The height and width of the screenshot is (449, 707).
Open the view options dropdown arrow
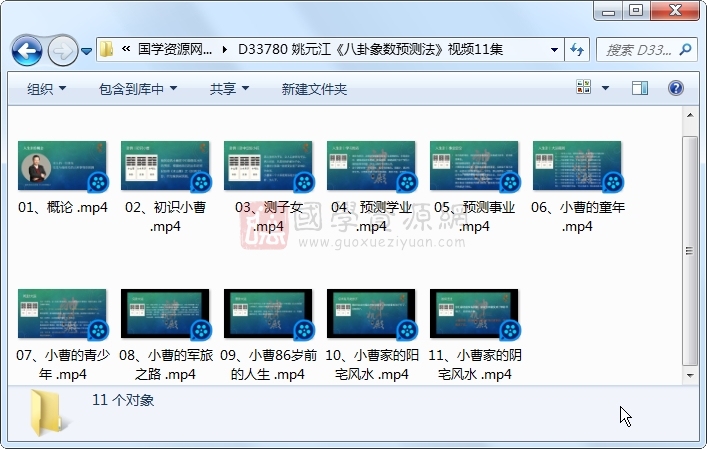(x=606, y=88)
